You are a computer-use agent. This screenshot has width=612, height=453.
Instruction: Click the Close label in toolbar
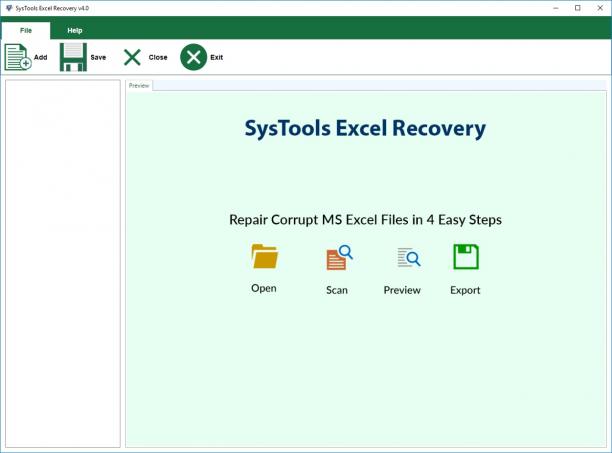(x=158, y=57)
